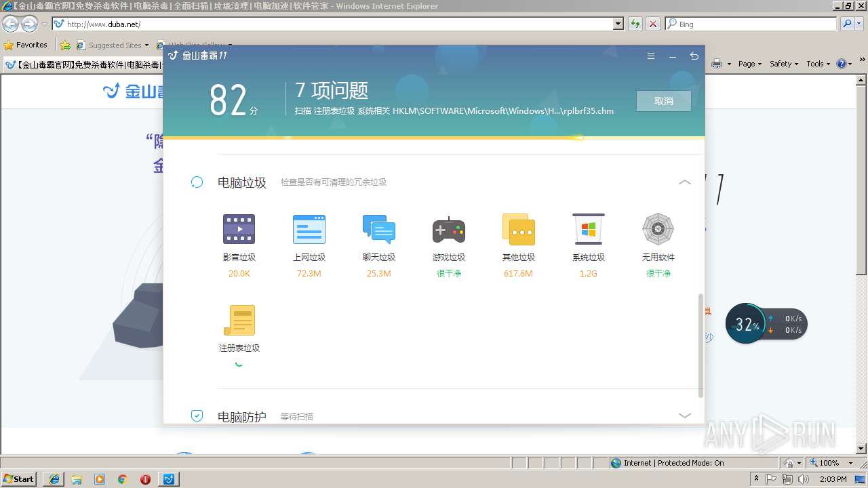Open the address bar URL dropdown
868x488 pixels.
(618, 24)
